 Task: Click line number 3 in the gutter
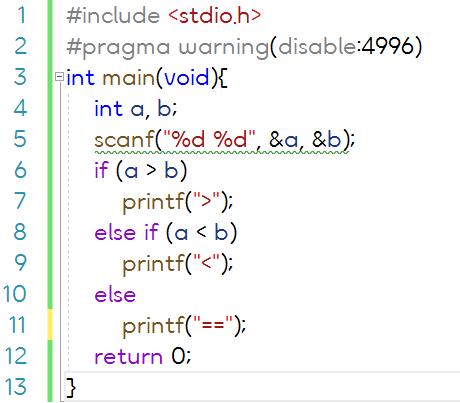(x=20, y=77)
